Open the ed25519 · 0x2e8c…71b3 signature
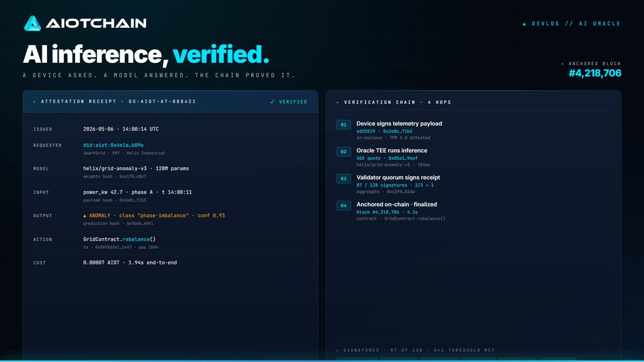This screenshot has height=362, width=644. point(384,131)
